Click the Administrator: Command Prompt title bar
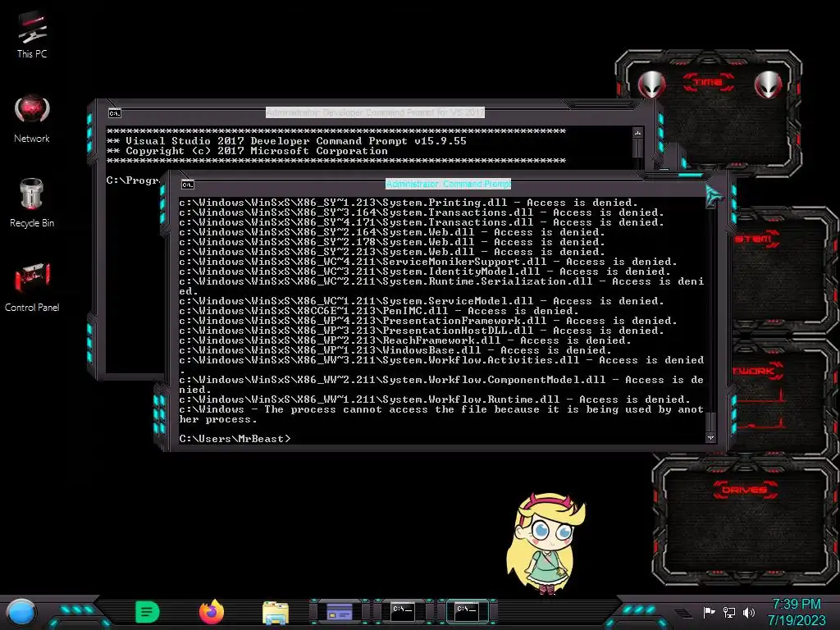Screen dimensions: 840x630 coord(449,184)
